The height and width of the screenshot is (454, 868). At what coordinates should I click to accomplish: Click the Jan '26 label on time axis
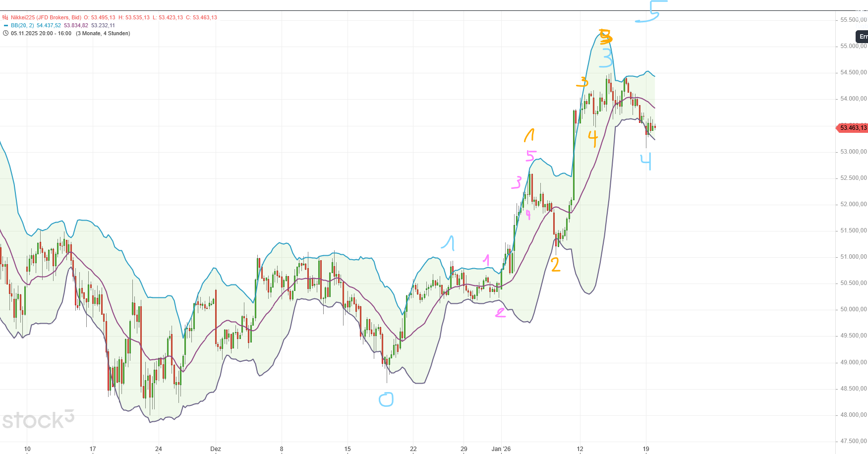coord(501,449)
